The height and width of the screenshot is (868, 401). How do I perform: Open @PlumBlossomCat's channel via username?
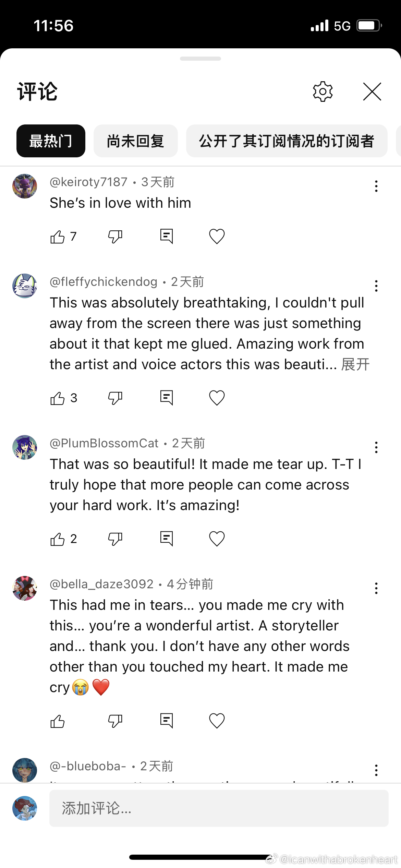click(104, 443)
